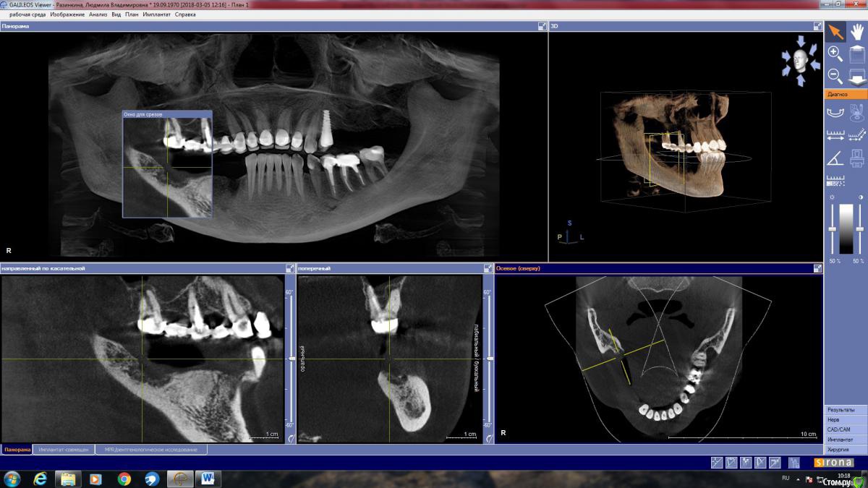868x488 pixels.
Task: Expand the CAD/CAM panel section
Action: point(845,429)
